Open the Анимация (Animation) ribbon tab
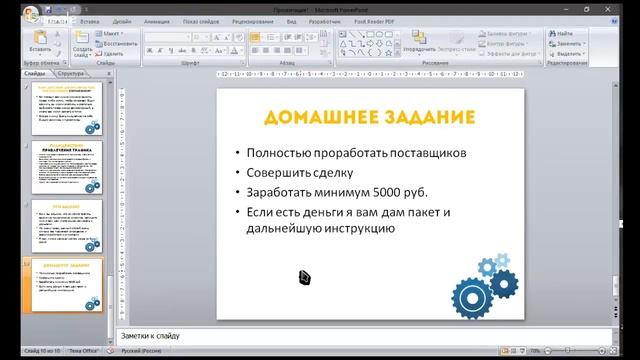 (157, 22)
